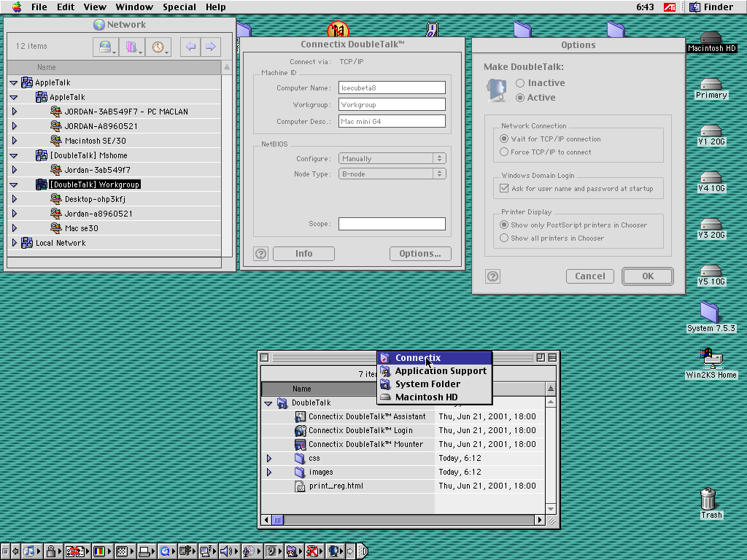This screenshot has width=747, height=560.
Task: Open the Shortcuts button in the Network window
Action: tap(105, 47)
